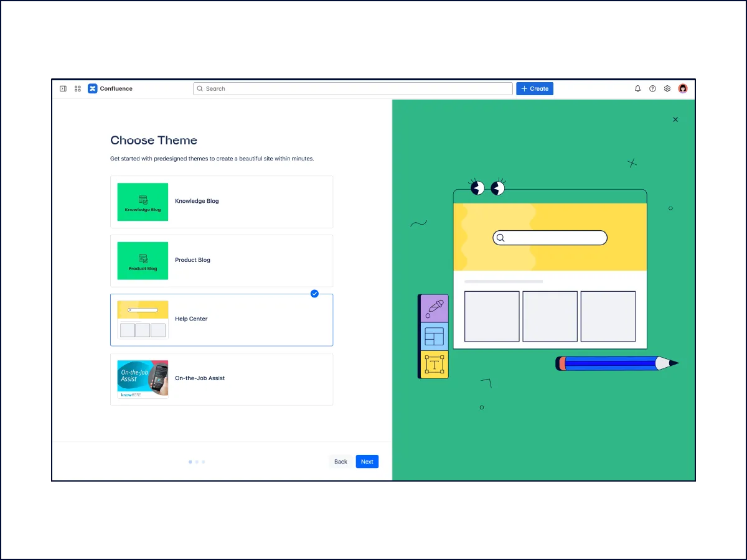Select the Product Blog theme card

222,261
